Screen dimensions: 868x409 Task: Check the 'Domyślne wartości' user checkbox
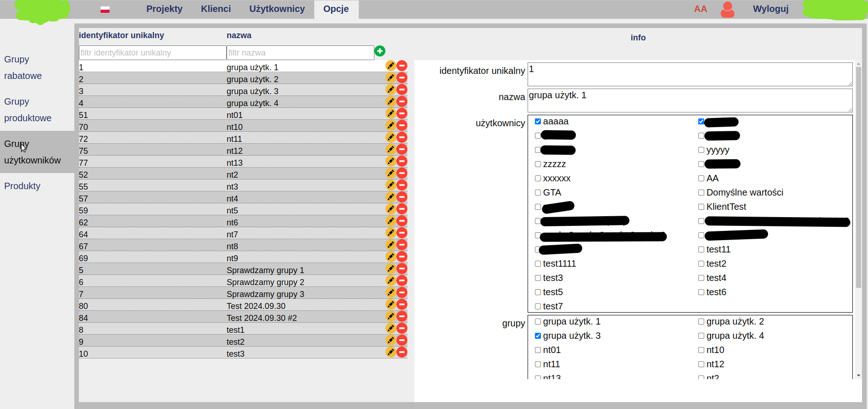pos(701,193)
